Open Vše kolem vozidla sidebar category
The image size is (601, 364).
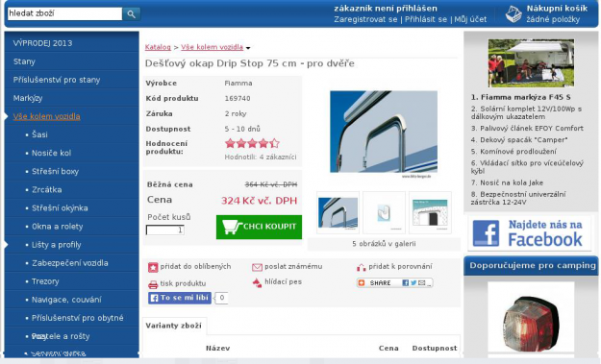(46, 116)
